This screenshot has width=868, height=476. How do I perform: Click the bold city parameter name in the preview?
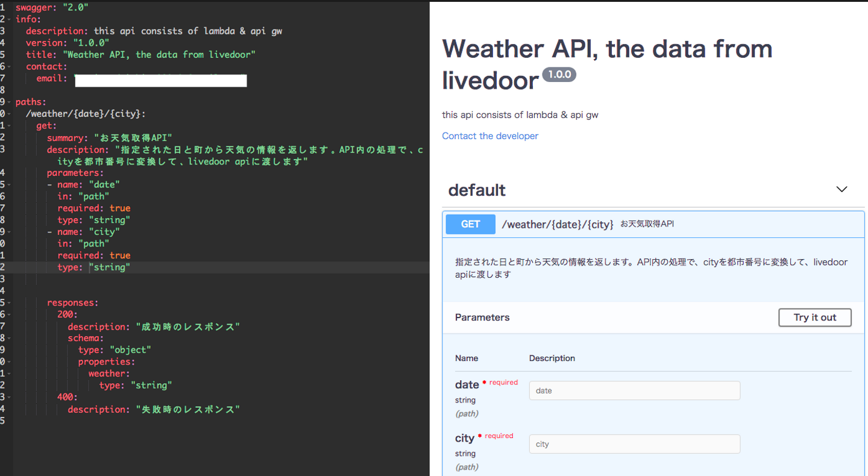pyautogui.click(x=465, y=438)
